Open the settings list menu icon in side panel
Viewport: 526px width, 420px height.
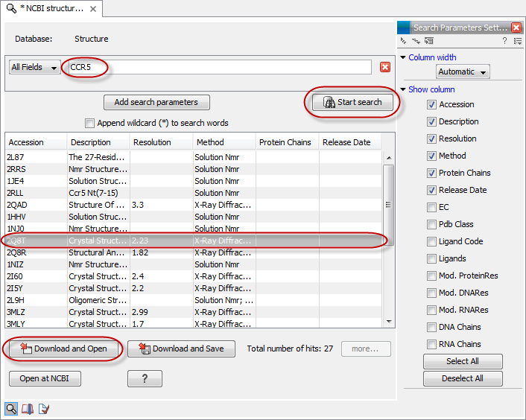pos(517,41)
